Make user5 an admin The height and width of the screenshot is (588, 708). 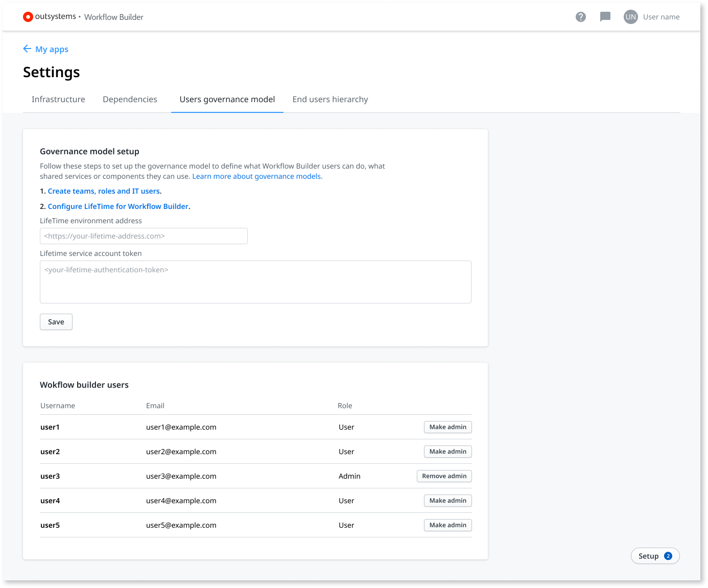coord(447,525)
